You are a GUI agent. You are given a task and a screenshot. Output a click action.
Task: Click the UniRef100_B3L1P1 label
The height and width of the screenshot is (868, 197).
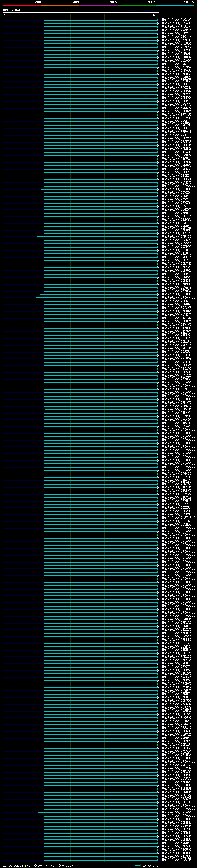click(x=177, y=342)
